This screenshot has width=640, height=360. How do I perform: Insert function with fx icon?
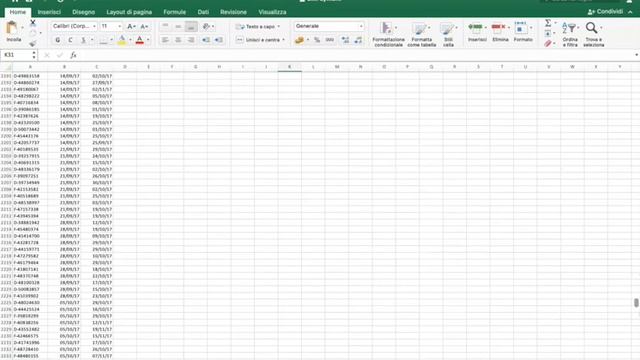(x=73, y=55)
